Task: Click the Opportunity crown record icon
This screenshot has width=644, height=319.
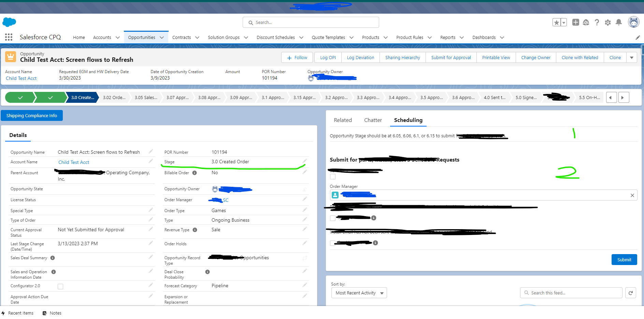Action: pos(11,57)
